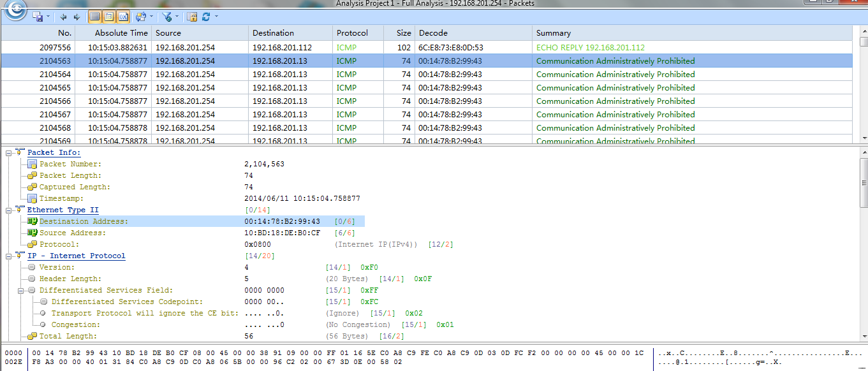Click the application logo menu button

pos(15,10)
